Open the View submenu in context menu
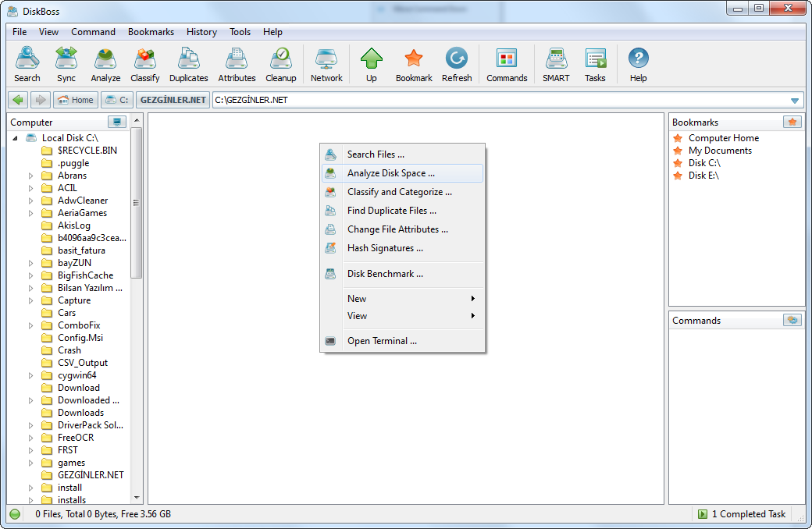The image size is (812, 529). point(402,316)
